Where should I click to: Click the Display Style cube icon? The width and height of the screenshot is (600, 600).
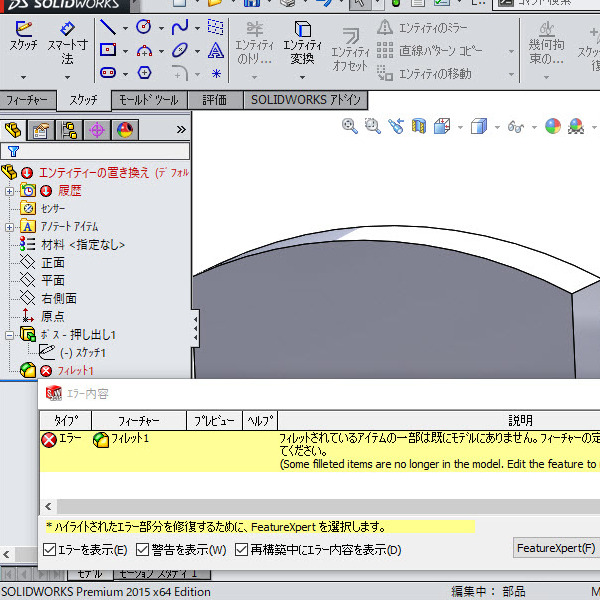(x=479, y=126)
